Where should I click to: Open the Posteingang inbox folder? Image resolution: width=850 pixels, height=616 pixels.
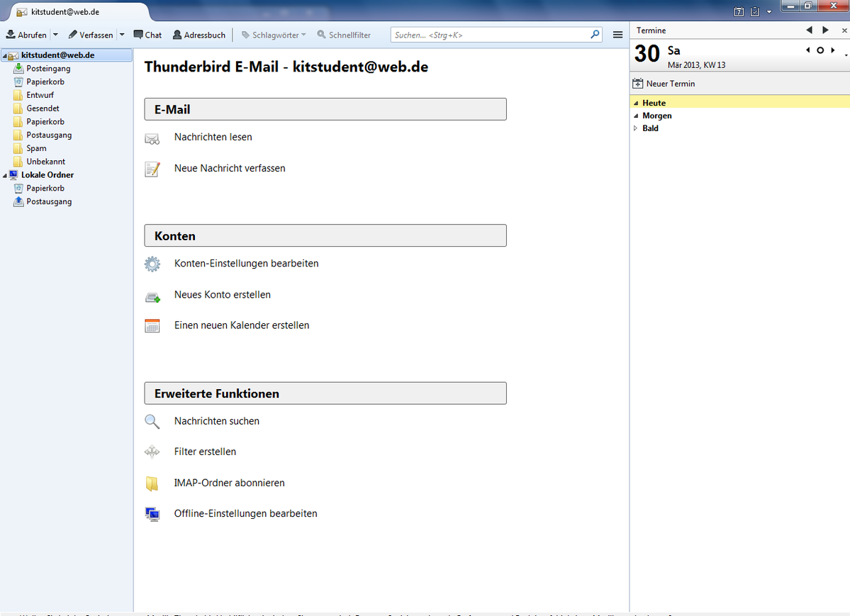click(48, 68)
